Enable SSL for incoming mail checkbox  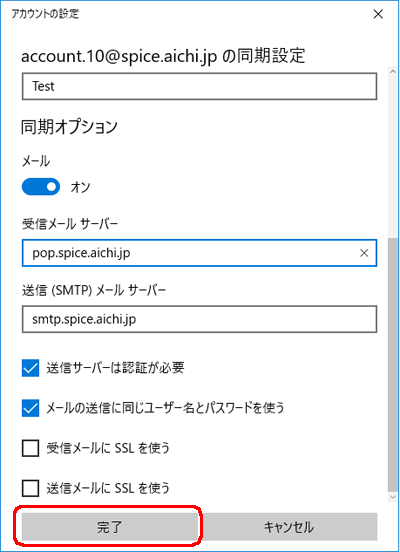pyautogui.click(x=31, y=448)
